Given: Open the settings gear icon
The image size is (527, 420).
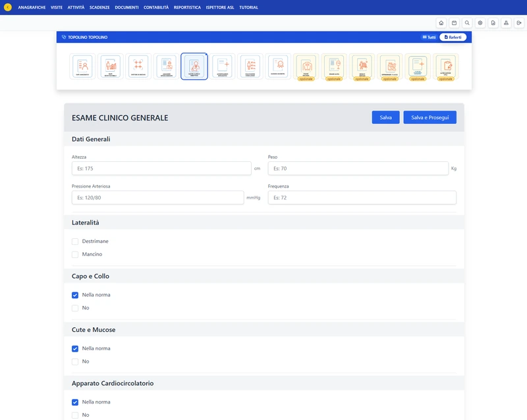Looking at the screenshot, I should tap(480, 23).
